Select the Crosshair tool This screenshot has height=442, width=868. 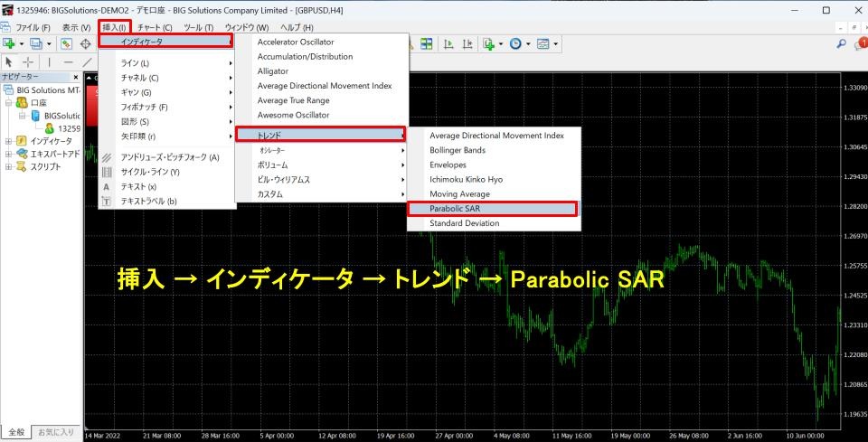pyautogui.click(x=28, y=62)
